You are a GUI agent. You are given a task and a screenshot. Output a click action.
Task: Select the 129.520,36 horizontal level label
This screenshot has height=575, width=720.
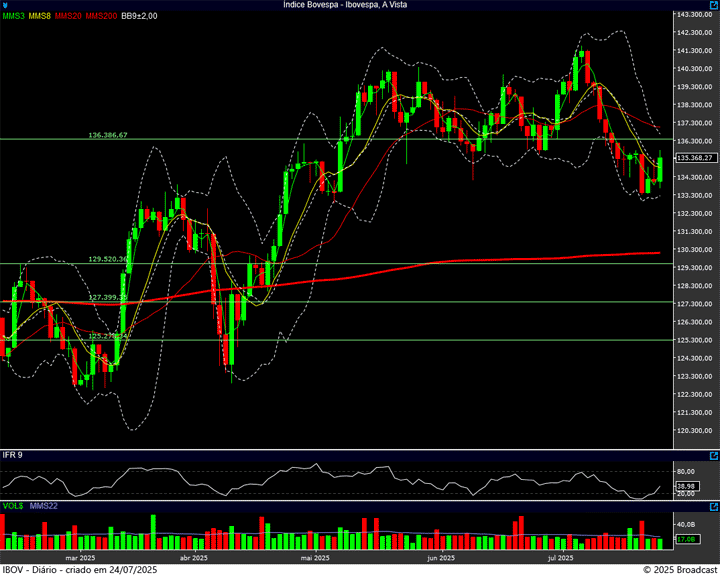108,259
